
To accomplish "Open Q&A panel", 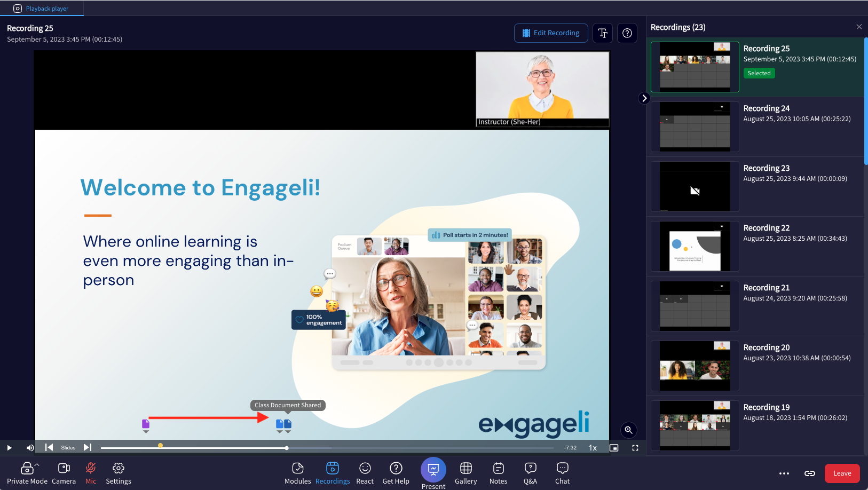I will [531, 473].
